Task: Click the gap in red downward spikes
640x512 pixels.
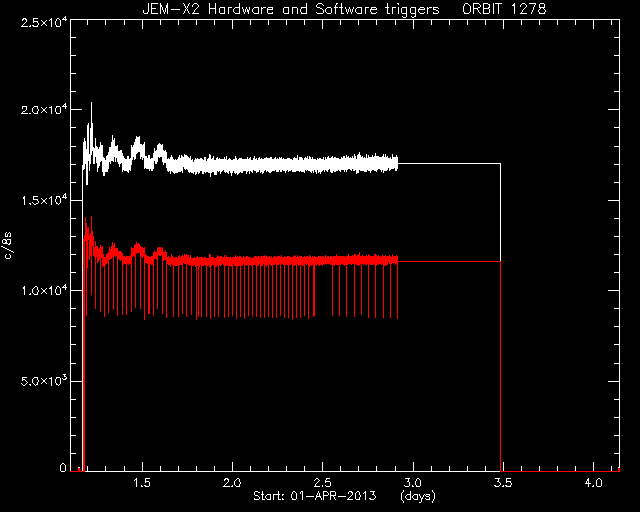Action: (x=323, y=292)
